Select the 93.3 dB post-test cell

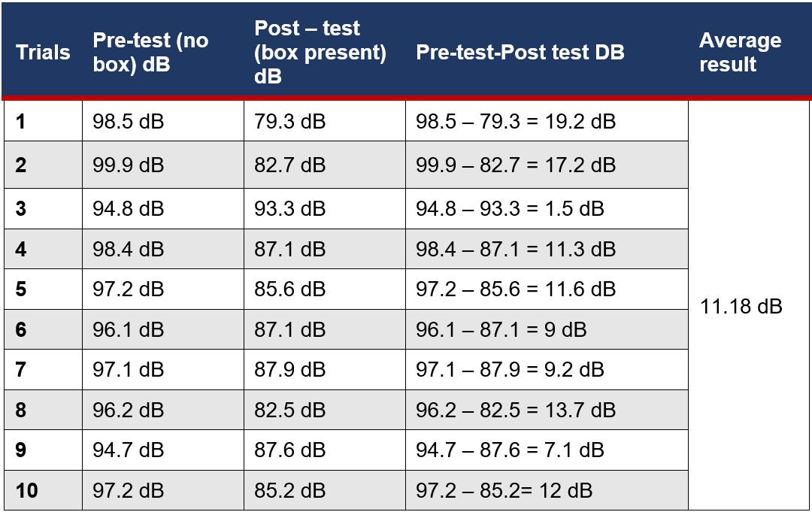pyautogui.click(x=289, y=208)
